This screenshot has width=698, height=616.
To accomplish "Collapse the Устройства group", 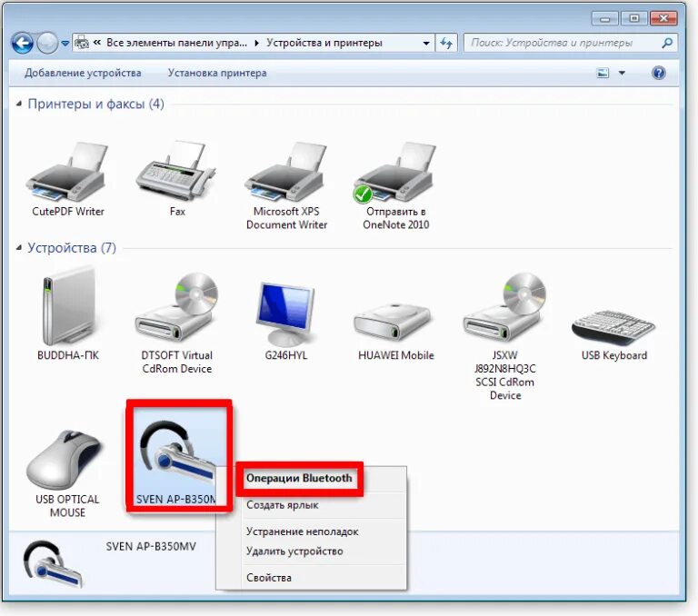I will click(19, 248).
